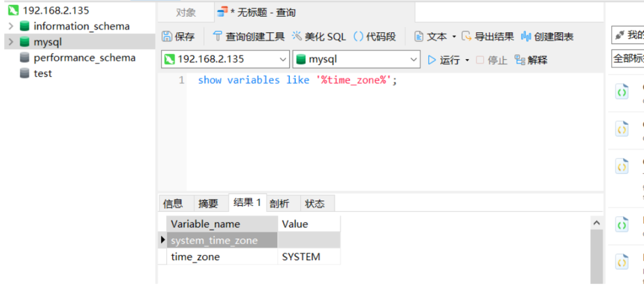Click the 运行 run button
The width and height of the screenshot is (644, 293).
pyautogui.click(x=444, y=60)
